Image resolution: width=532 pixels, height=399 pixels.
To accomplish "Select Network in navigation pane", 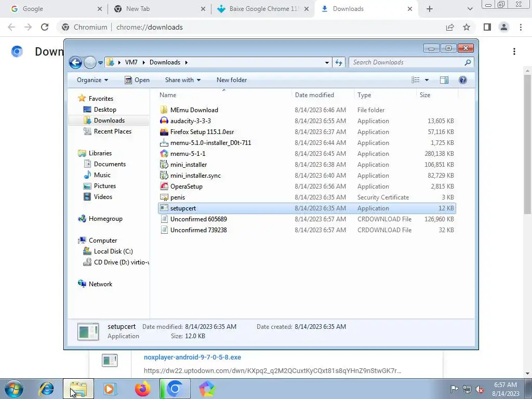I will pos(100,284).
